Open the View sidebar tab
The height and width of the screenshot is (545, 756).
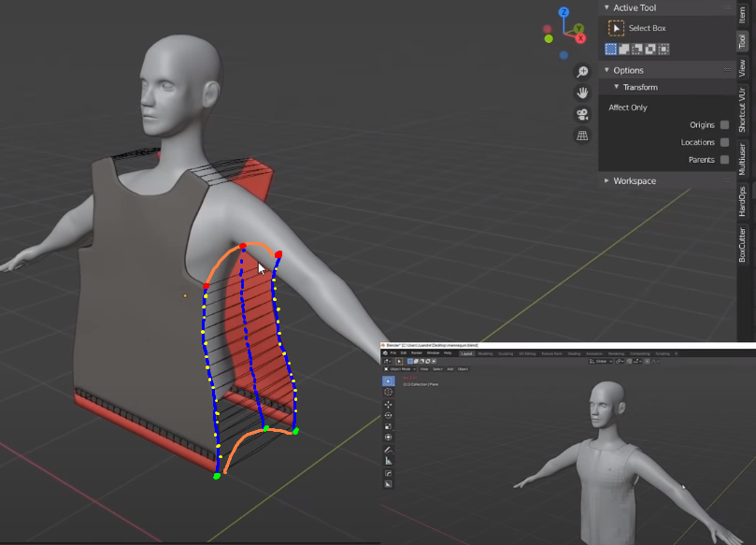[743, 68]
